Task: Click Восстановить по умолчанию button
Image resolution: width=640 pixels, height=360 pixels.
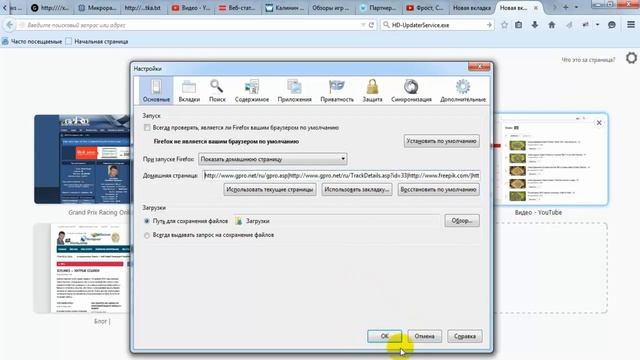Action: [438, 189]
